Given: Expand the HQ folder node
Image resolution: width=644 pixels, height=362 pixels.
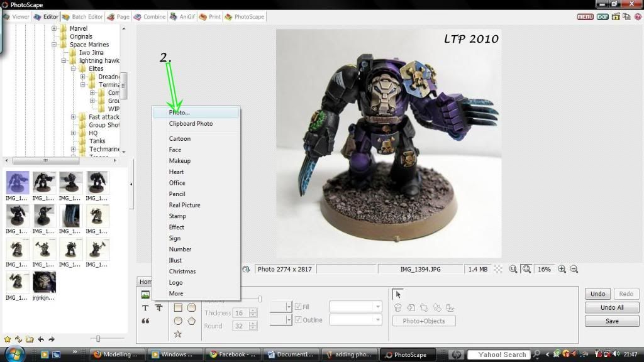Looking at the screenshot, I should click(x=73, y=133).
